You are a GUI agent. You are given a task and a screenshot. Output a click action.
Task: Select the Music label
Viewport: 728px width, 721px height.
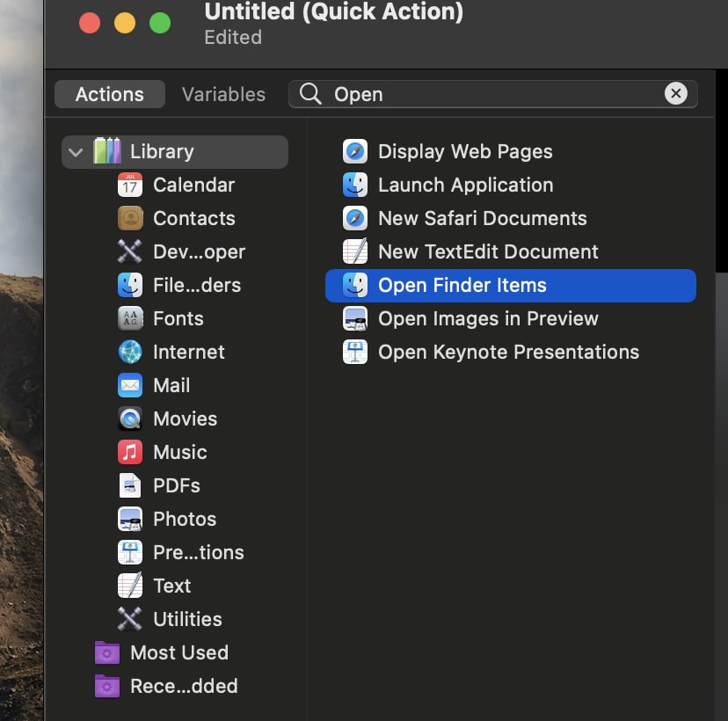(180, 453)
